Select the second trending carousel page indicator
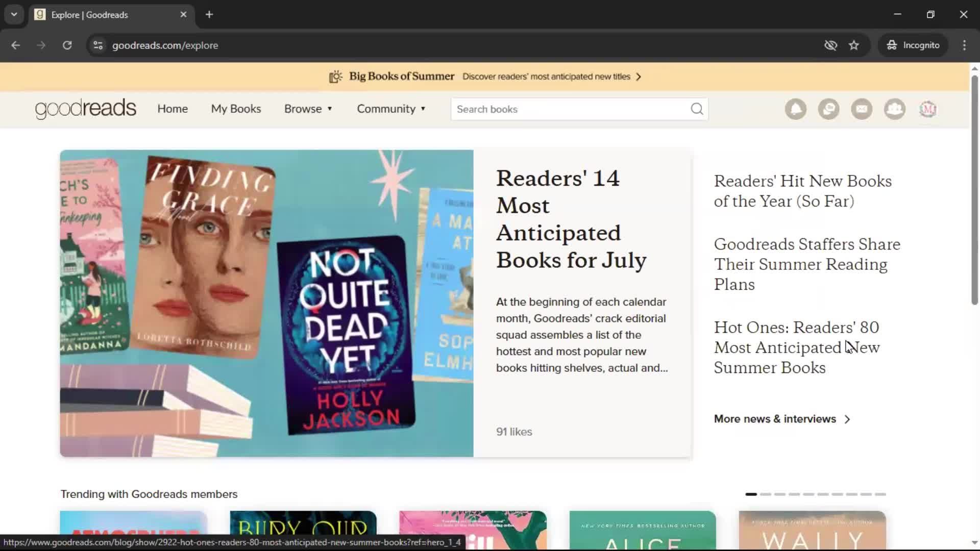This screenshot has width=980, height=551. pyautogui.click(x=765, y=494)
